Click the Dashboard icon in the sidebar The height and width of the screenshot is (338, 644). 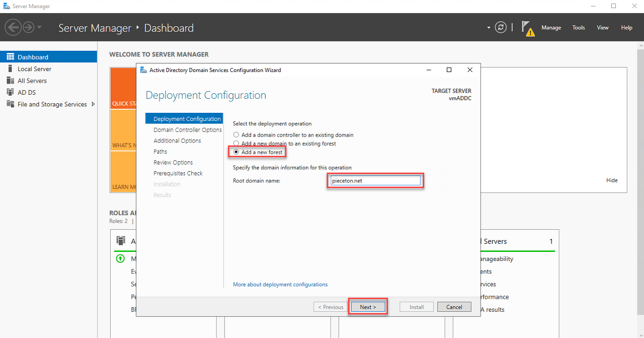click(x=10, y=57)
